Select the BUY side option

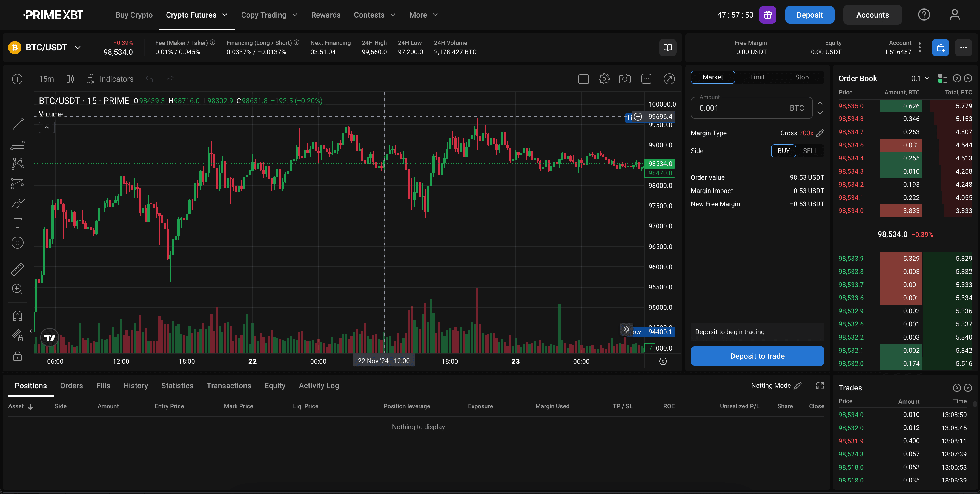pyautogui.click(x=783, y=151)
